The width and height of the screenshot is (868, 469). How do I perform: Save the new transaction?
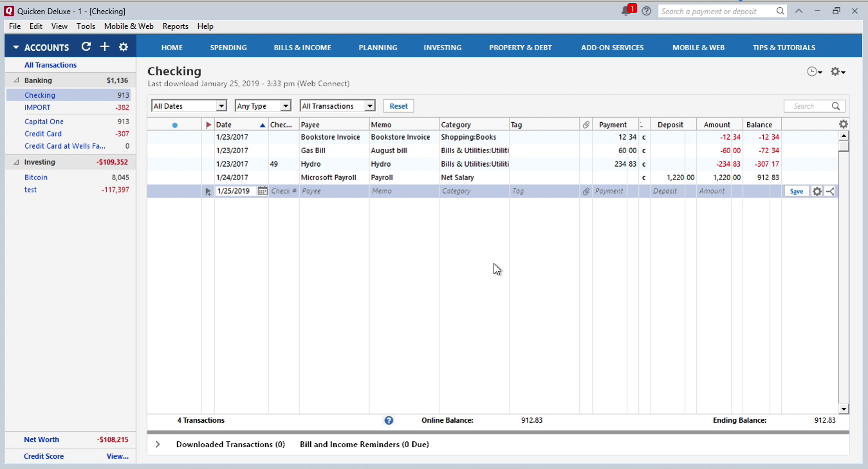pos(797,191)
